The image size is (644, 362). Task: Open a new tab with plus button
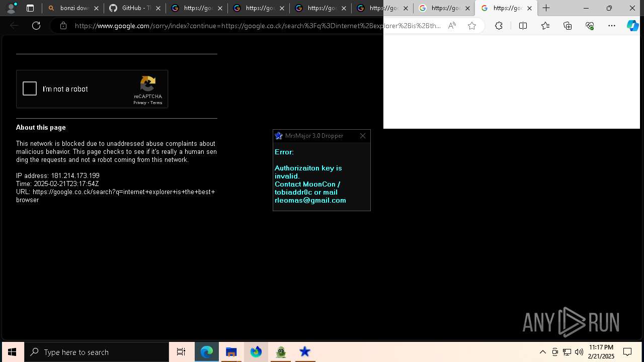pos(546,8)
